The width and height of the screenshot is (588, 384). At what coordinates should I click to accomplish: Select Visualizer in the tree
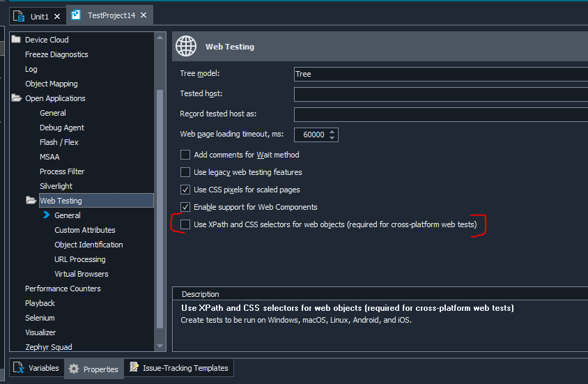[40, 332]
